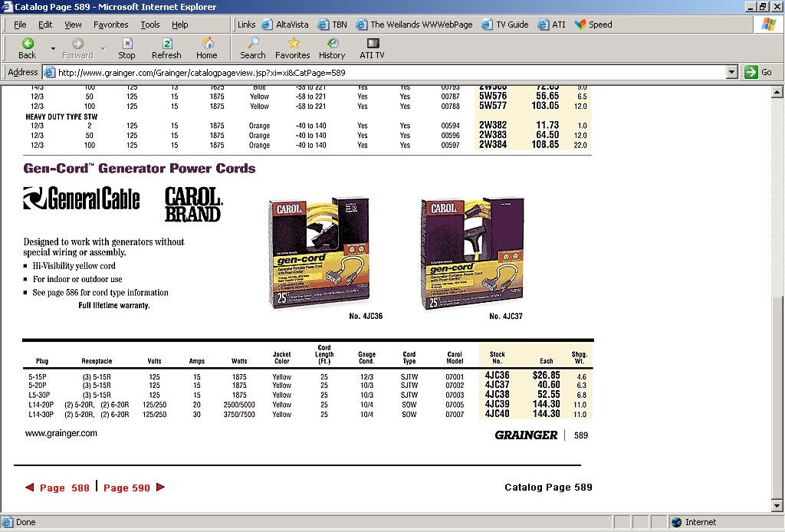Screen dimensions: 785x532
Task: Click stock number 5W577 in upper table
Action: click(493, 106)
